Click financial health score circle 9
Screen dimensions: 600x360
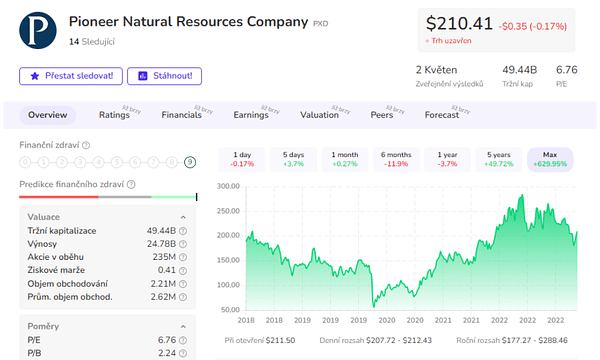[x=190, y=163]
